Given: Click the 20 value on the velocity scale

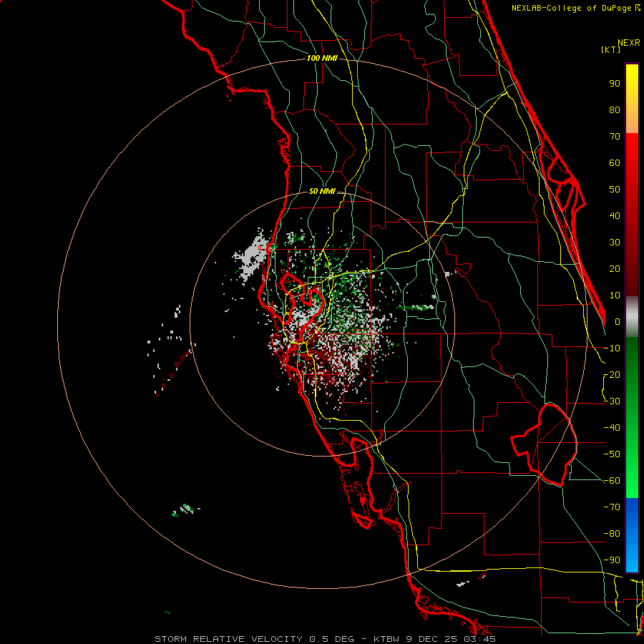Looking at the screenshot, I should click(615, 268).
